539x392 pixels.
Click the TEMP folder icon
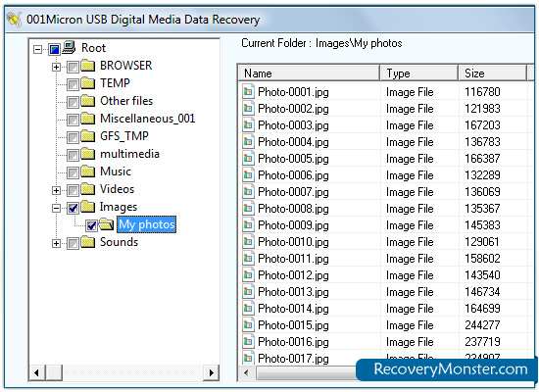click(88, 83)
